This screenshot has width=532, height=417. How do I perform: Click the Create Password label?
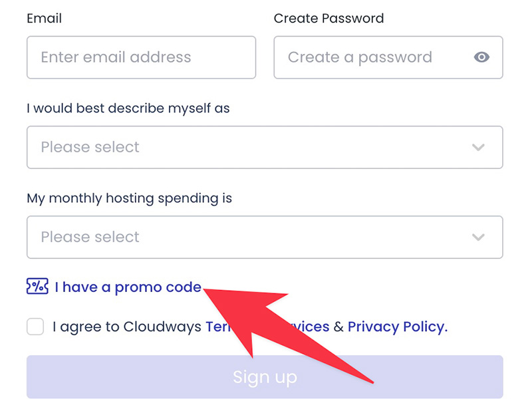pyautogui.click(x=329, y=19)
